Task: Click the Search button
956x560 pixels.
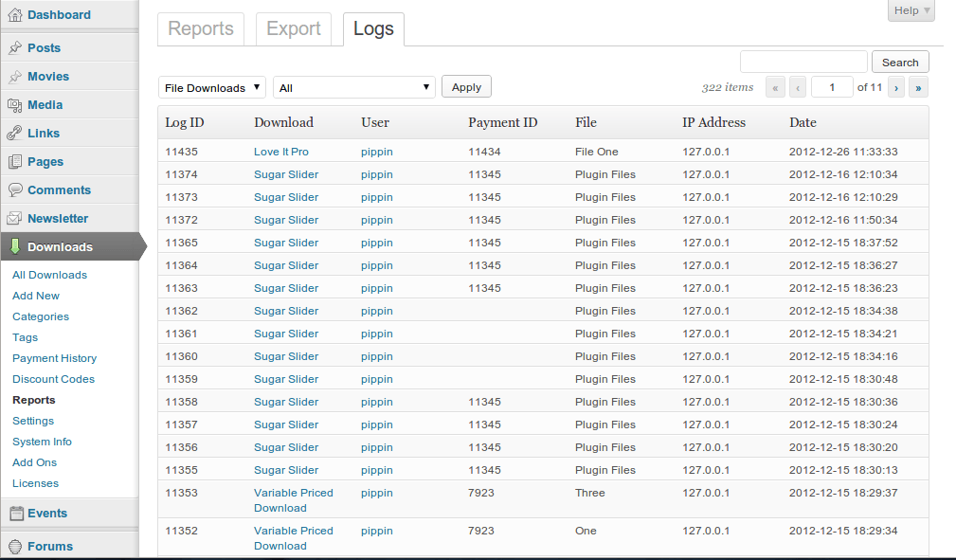Action: pyautogui.click(x=900, y=63)
